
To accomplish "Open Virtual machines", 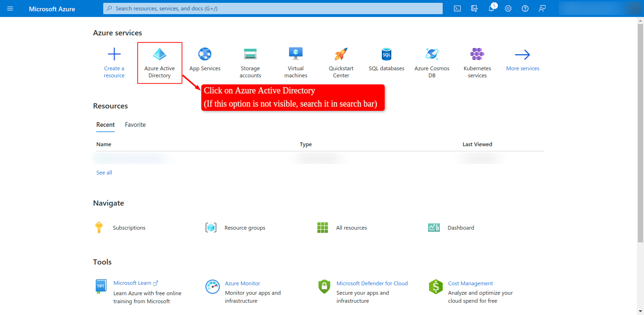I will (x=296, y=62).
